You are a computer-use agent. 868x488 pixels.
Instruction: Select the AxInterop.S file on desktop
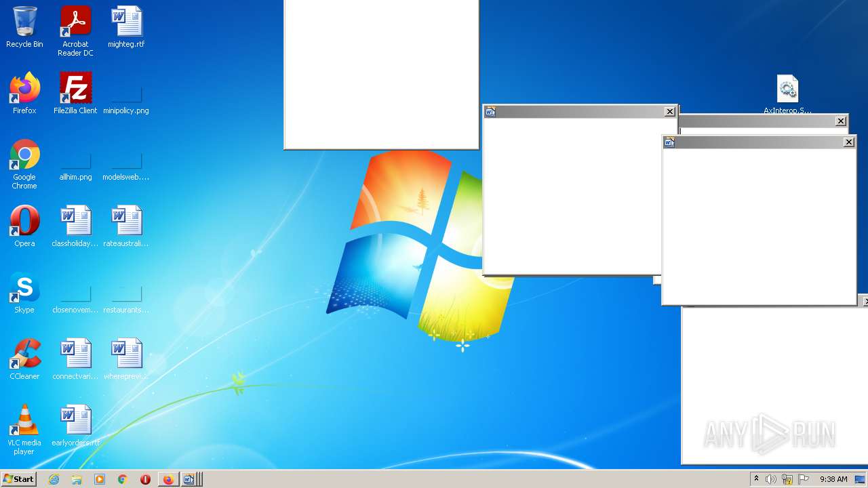click(x=787, y=94)
